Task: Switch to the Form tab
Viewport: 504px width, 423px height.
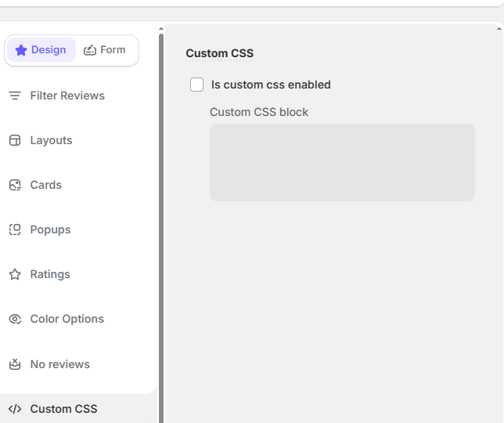Action: [105, 50]
